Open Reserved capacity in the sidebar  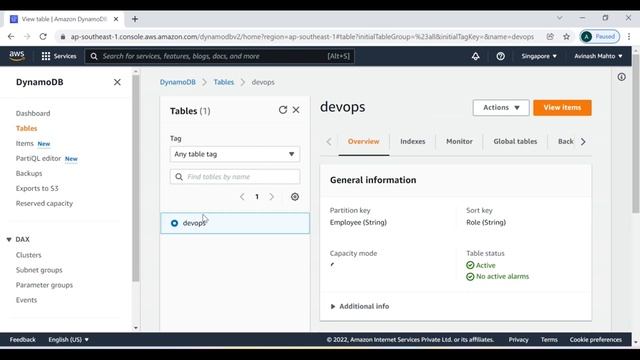point(44,203)
